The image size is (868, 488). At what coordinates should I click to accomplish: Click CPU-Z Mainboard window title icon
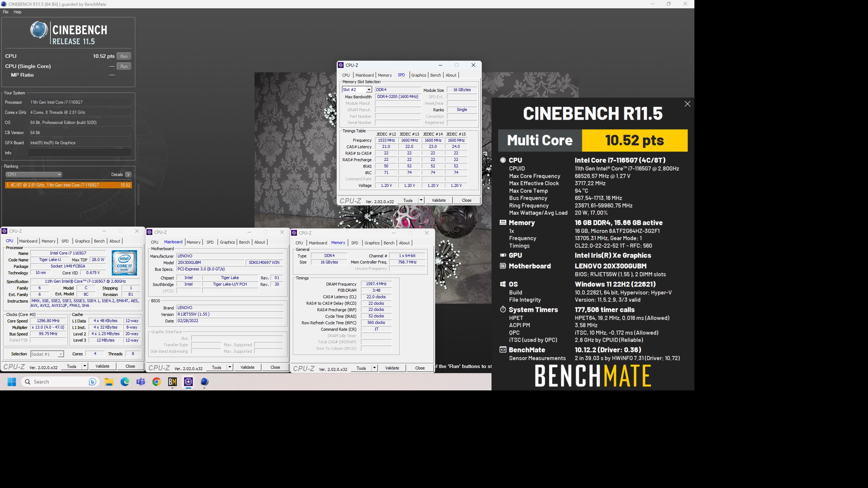pos(149,232)
